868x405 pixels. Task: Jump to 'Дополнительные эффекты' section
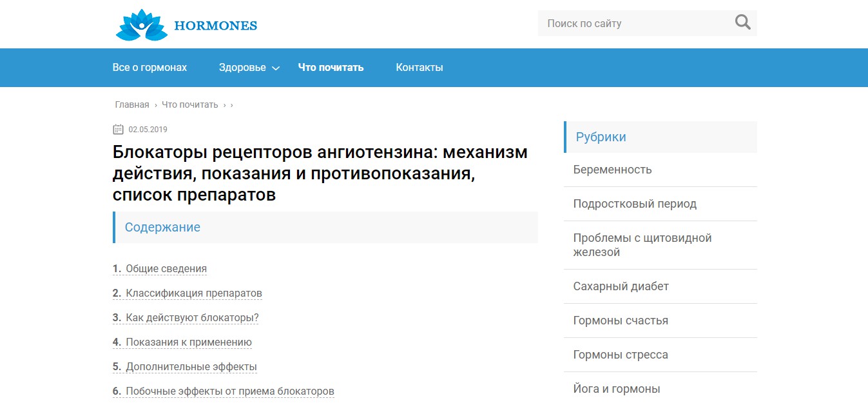185,367
